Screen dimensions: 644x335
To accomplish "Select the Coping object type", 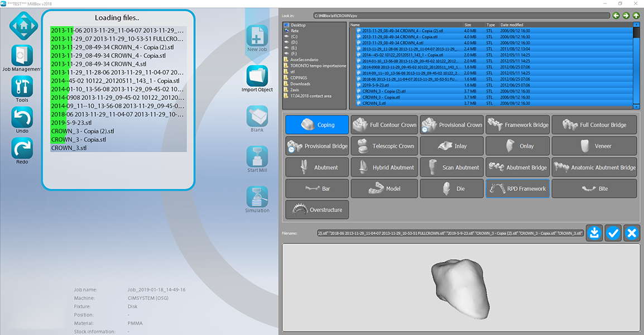I will tap(317, 125).
